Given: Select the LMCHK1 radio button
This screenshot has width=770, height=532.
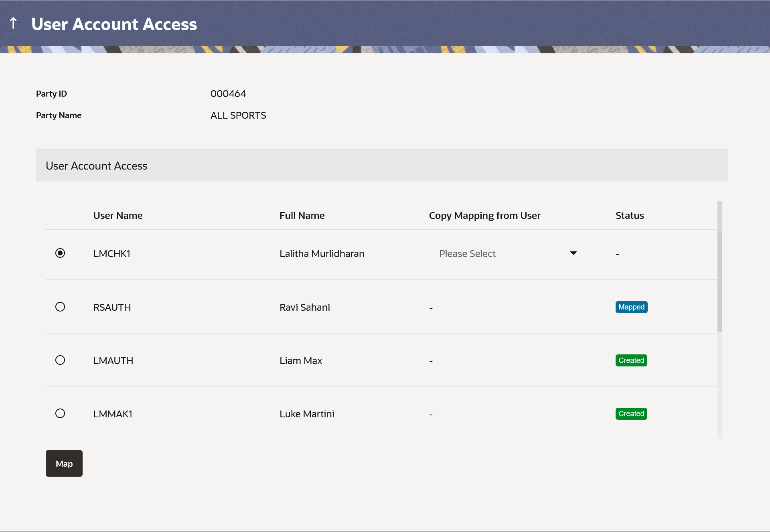Looking at the screenshot, I should tap(60, 253).
